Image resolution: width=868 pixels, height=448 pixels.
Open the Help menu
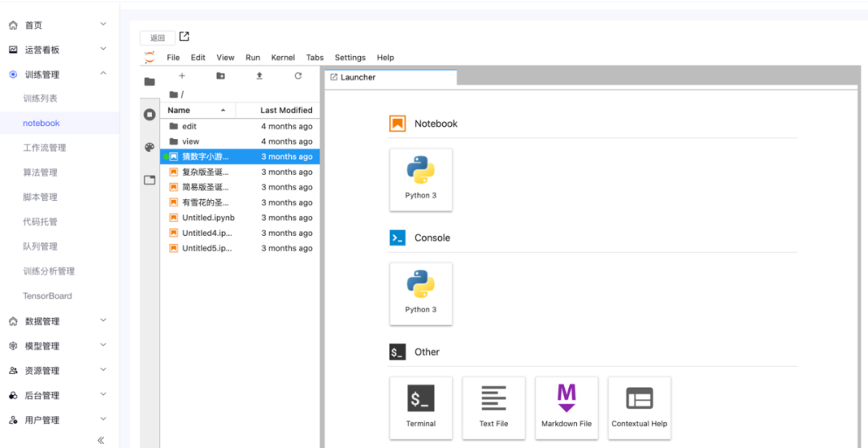coord(385,58)
